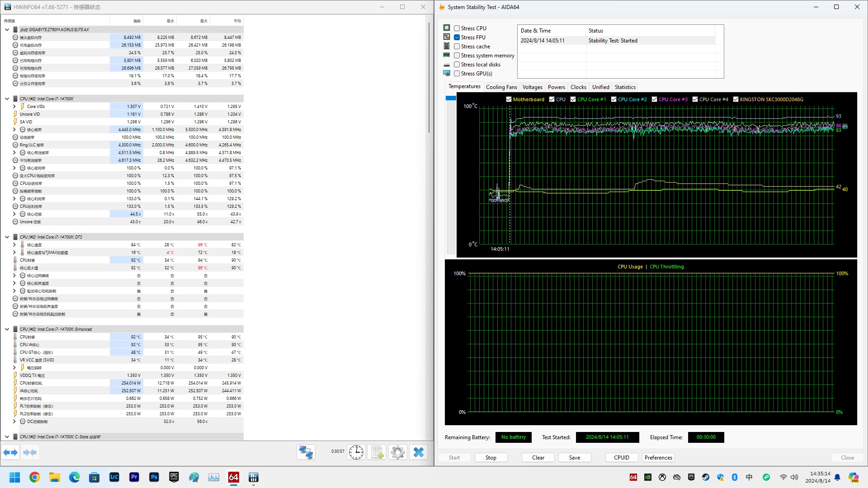This screenshot has height=488, width=868.
Task: Enable Stress cache checkbox
Action: coord(457,46)
